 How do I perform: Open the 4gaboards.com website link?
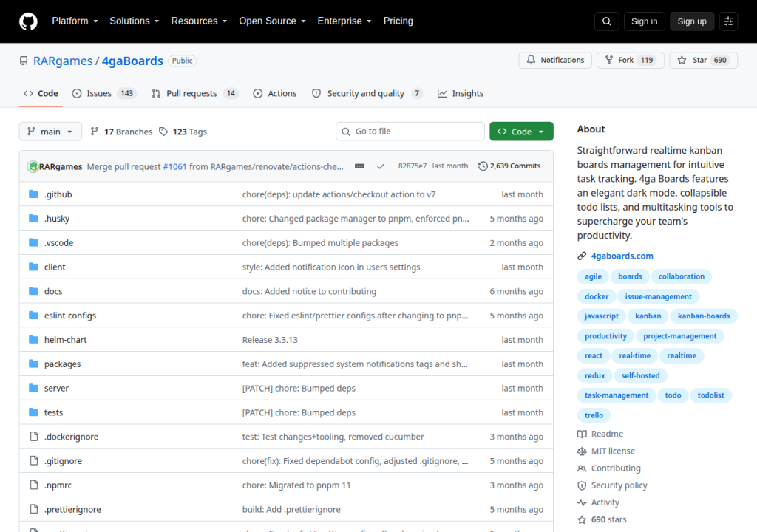[x=622, y=256]
